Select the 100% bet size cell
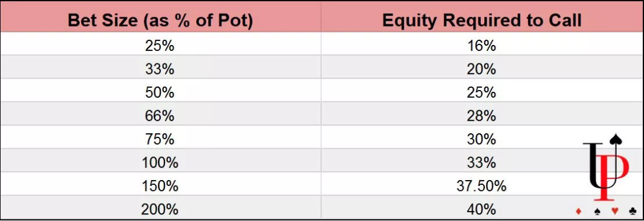This screenshot has width=644, height=221. pos(160,164)
